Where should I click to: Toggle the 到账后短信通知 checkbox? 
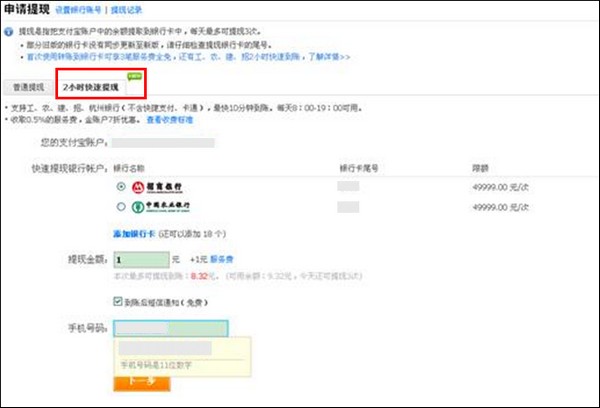(118, 302)
